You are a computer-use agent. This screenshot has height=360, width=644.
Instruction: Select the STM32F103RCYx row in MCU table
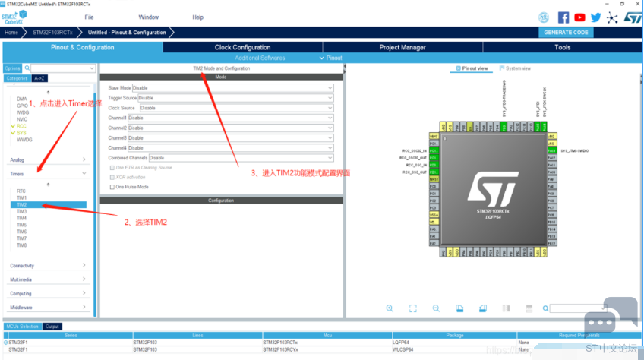tap(322, 349)
